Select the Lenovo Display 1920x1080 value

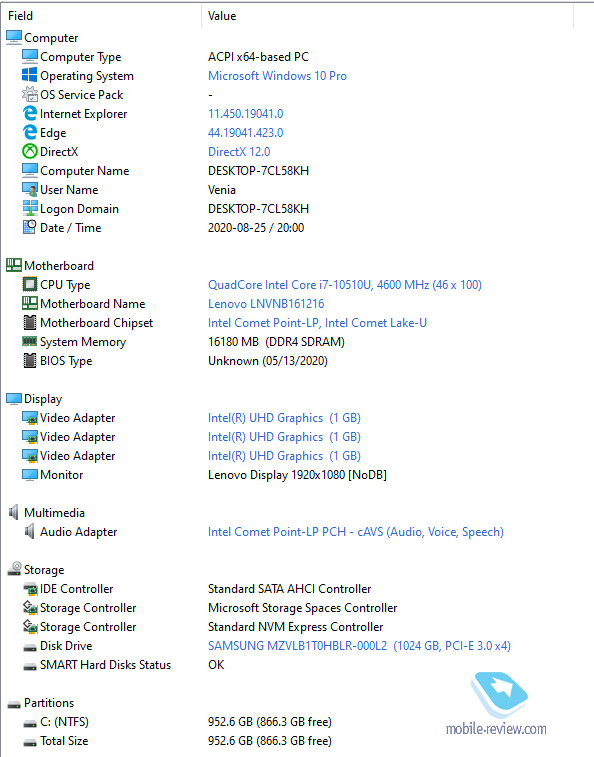[297, 475]
